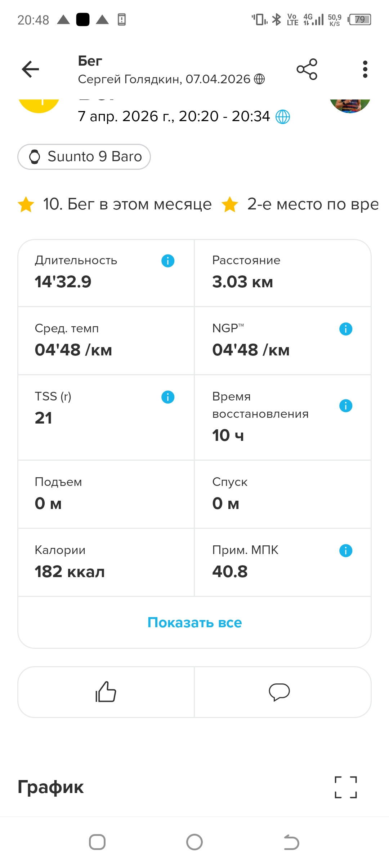Open the three-dot overflow menu
This screenshot has height=868, width=389.
pos(365,69)
